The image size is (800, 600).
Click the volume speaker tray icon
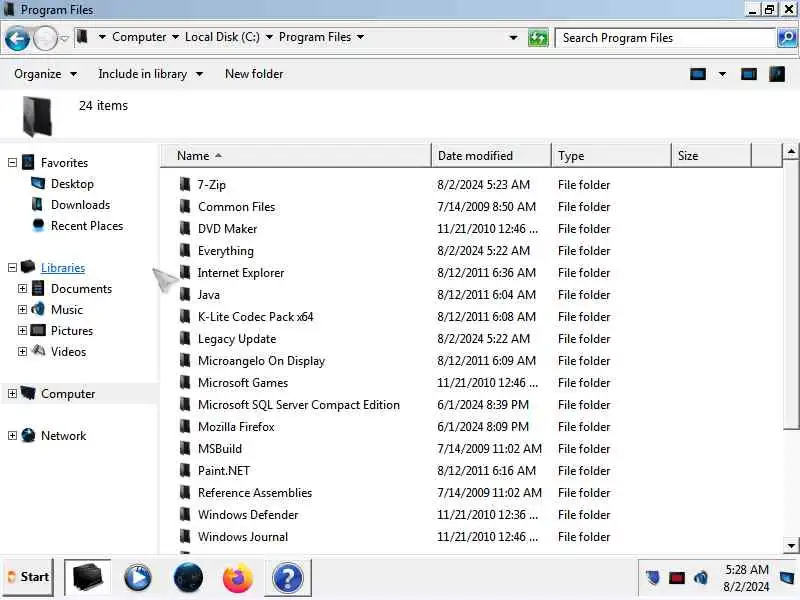tap(701, 578)
